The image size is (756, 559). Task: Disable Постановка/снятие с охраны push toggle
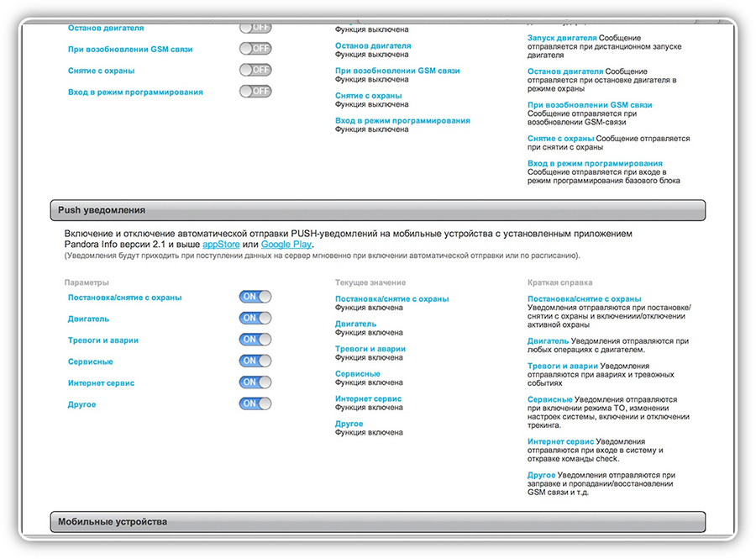[255, 297]
